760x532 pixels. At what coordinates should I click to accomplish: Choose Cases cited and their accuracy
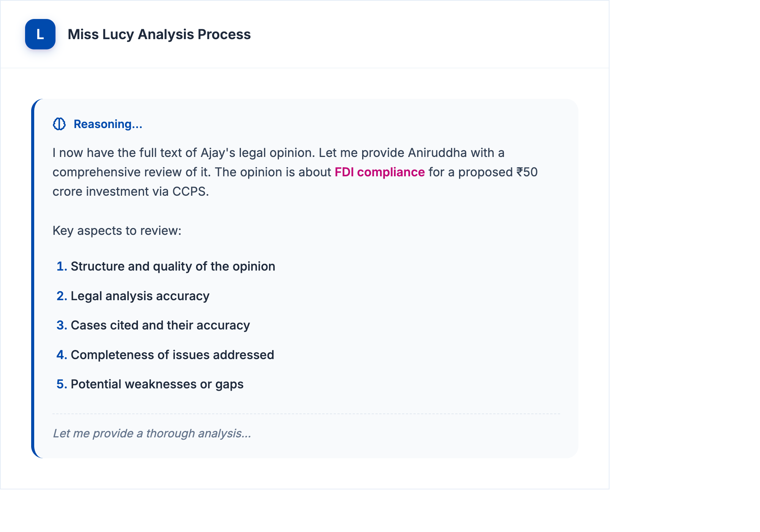160,325
